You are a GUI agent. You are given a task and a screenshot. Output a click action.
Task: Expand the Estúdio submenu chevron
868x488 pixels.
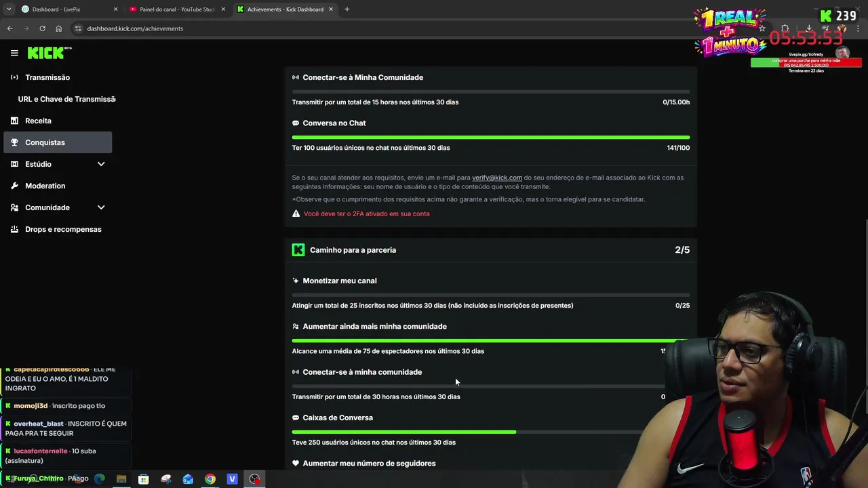click(x=101, y=164)
